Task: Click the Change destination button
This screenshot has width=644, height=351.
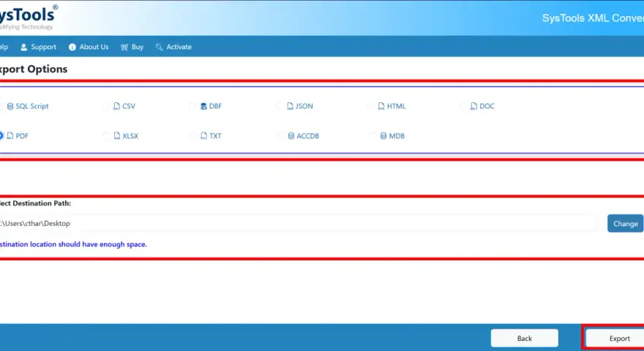Action: point(625,224)
